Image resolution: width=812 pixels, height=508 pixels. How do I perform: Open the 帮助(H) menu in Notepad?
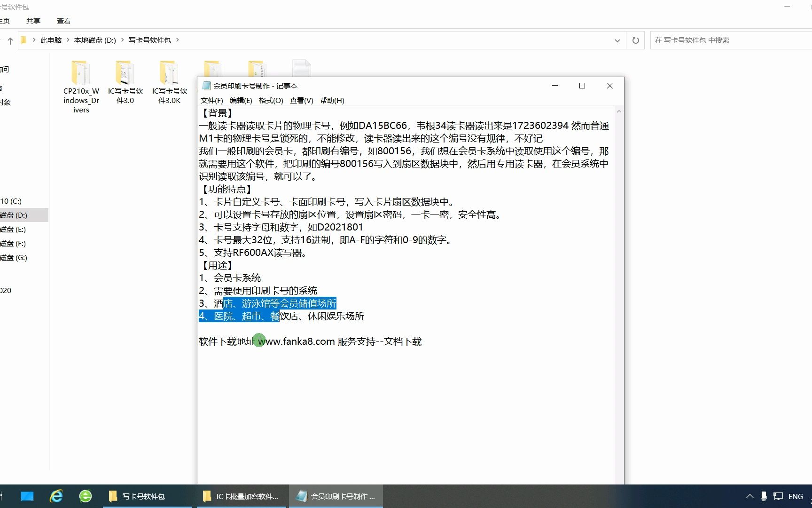pos(332,100)
